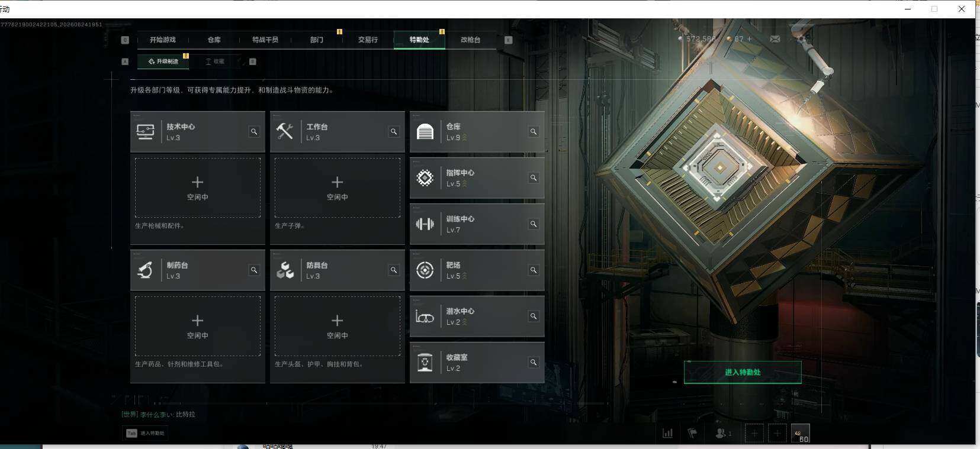Start production in 技术中心 idle slot
The image size is (980, 449).
point(198,188)
